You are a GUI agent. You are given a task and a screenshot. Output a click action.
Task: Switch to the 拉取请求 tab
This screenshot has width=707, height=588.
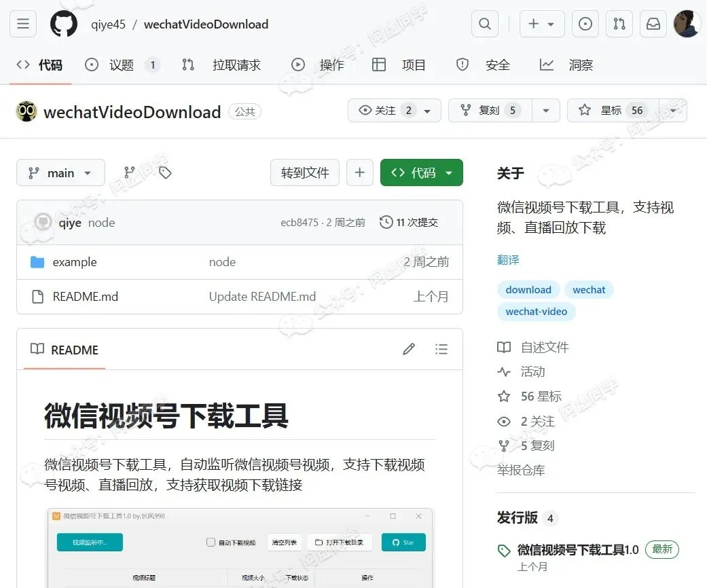pyautogui.click(x=221, y=65)
